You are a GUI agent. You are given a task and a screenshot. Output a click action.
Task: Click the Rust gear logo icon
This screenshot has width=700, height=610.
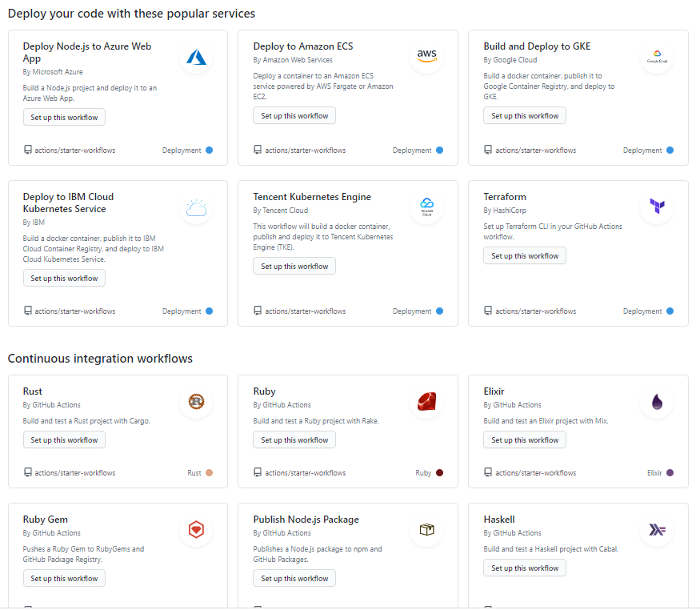click(196, 401)
